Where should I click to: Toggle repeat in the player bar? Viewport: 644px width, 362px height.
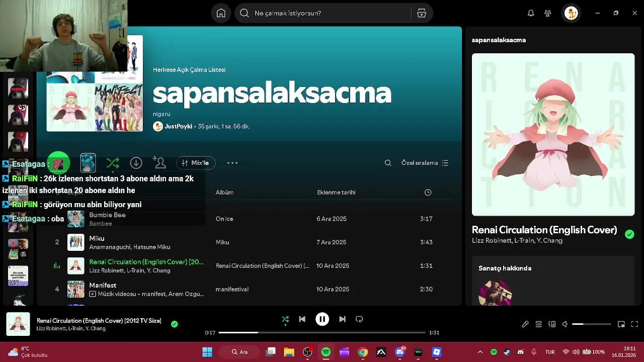[x=359, y=319]
